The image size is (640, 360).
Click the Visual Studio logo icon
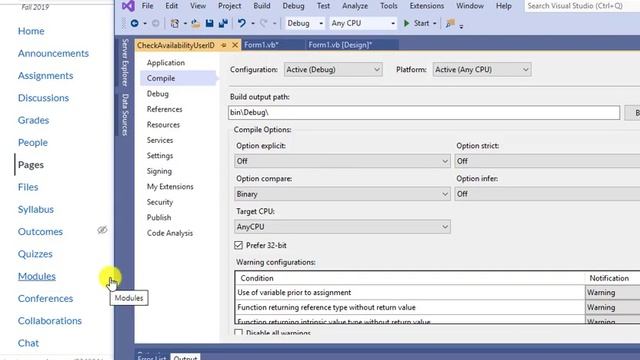128,6
